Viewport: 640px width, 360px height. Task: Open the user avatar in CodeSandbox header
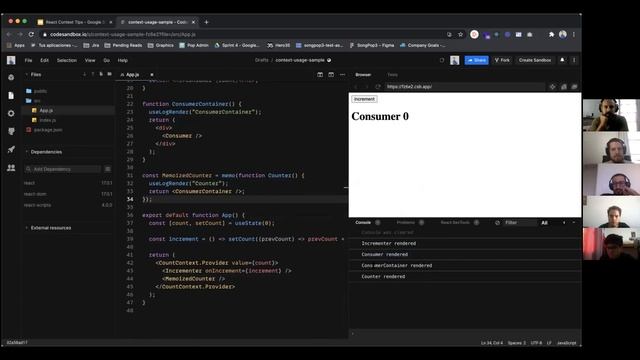[454, 60]
